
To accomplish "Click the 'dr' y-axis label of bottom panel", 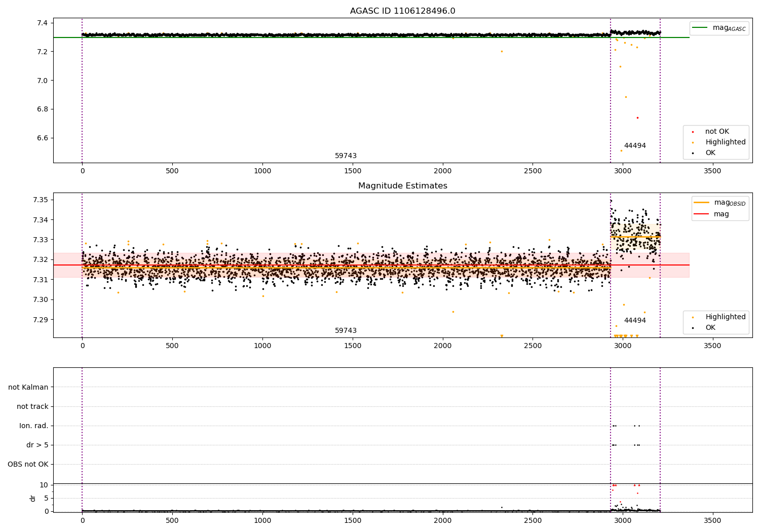I will tap(33, 498).
